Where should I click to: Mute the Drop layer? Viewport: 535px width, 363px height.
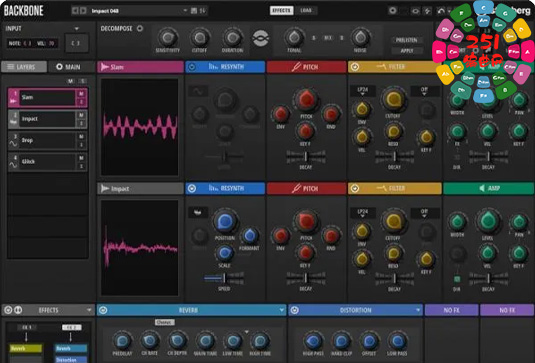click(81, 136)
